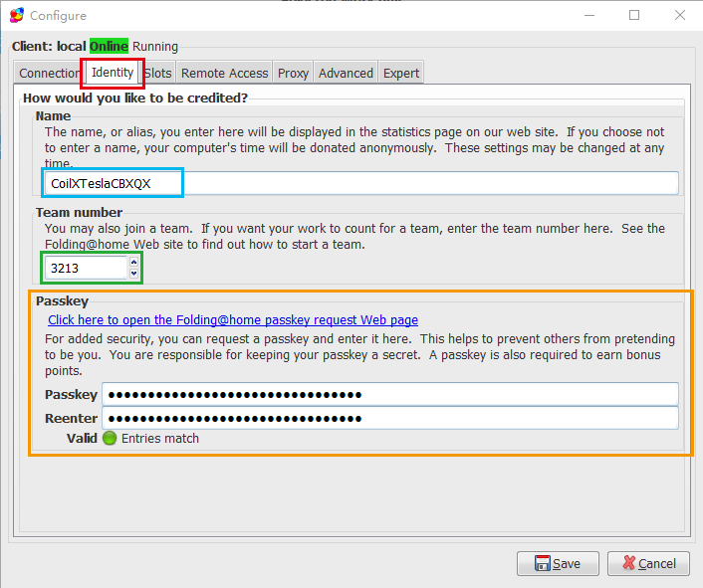Open the Expert tab
Image resolution: width=703 pixels, height=588 pixels.
tap(401, 73)
